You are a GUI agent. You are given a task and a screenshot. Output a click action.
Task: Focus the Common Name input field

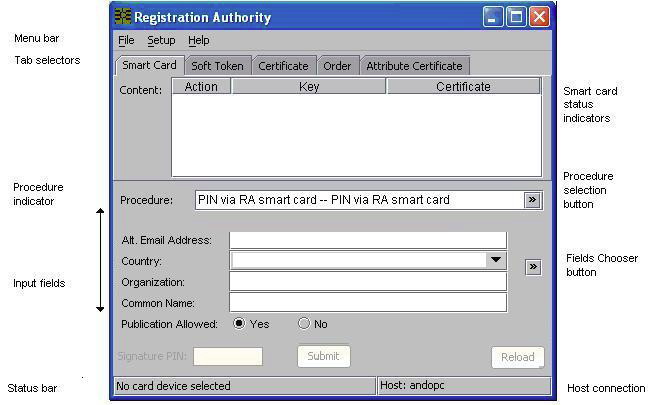pos(367,303)
